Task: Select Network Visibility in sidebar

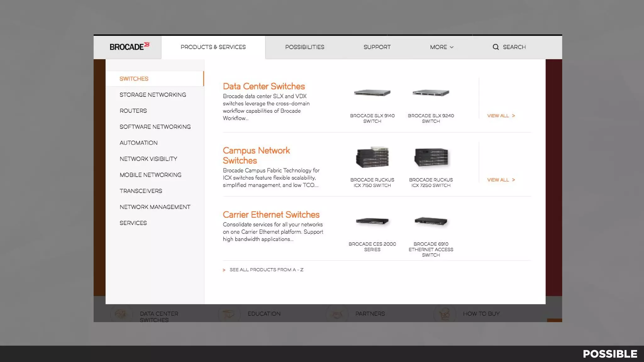Action: pos(148,159)
